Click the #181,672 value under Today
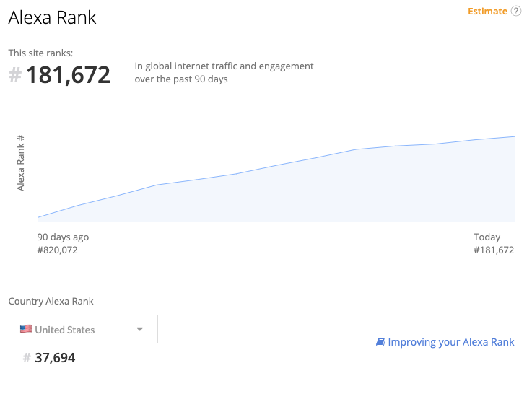Image resolution: width=532 pixels, height=394 pixels. coord(494,250)
